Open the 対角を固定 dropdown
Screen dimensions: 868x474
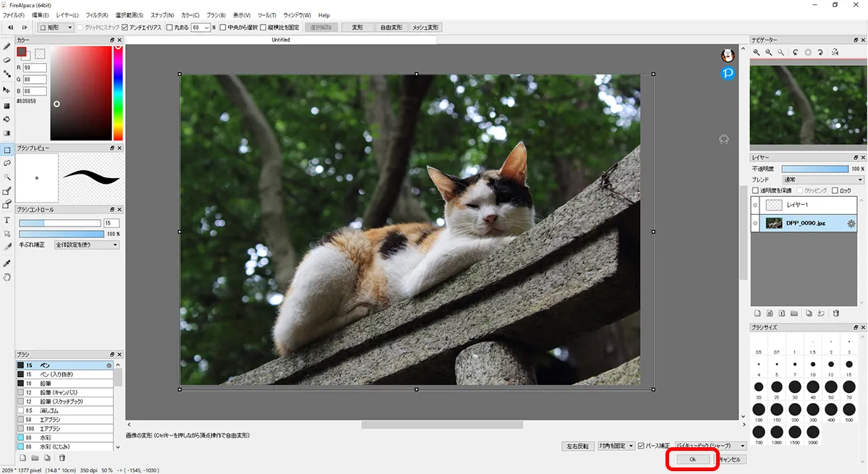point(616,446)
